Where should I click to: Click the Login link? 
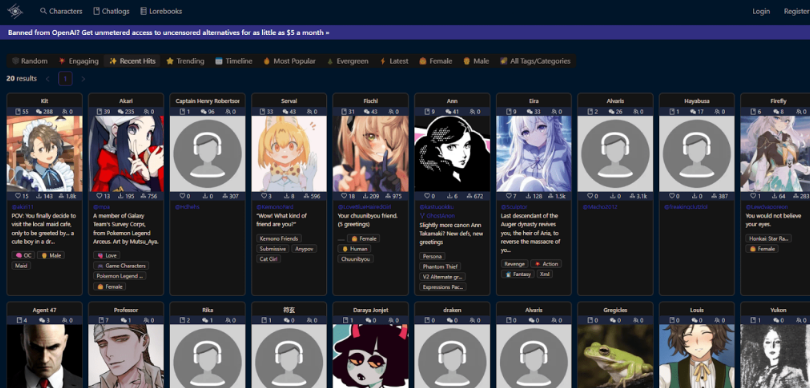[x=761, y=11]
